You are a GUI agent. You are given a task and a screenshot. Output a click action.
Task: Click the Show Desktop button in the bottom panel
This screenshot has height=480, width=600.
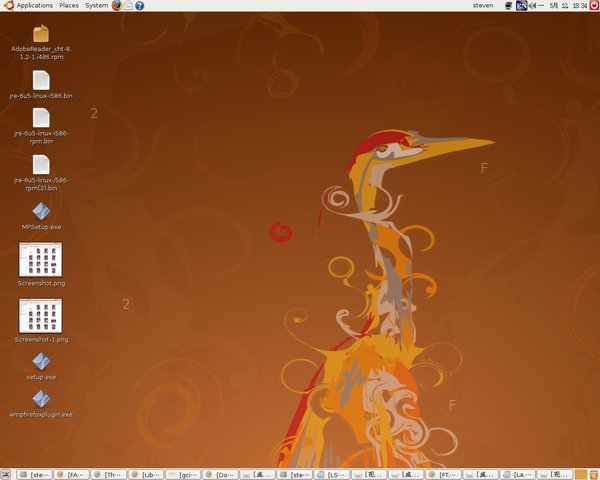click(x=6, y=475)
